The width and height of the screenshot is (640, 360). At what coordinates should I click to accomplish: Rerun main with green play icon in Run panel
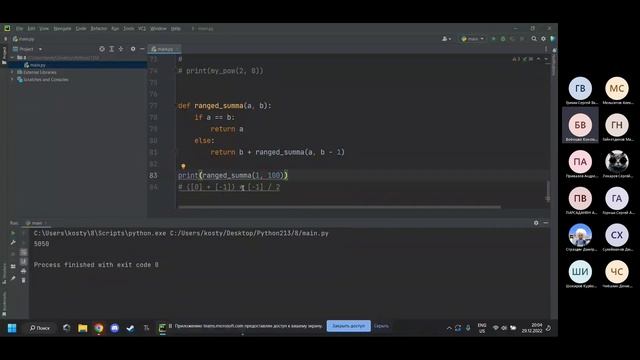click(13, 233)
